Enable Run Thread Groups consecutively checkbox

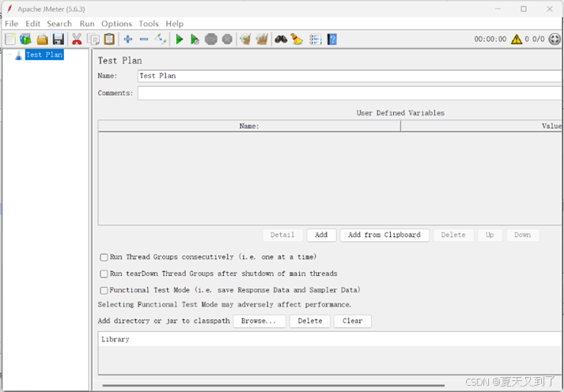[104, 258]
